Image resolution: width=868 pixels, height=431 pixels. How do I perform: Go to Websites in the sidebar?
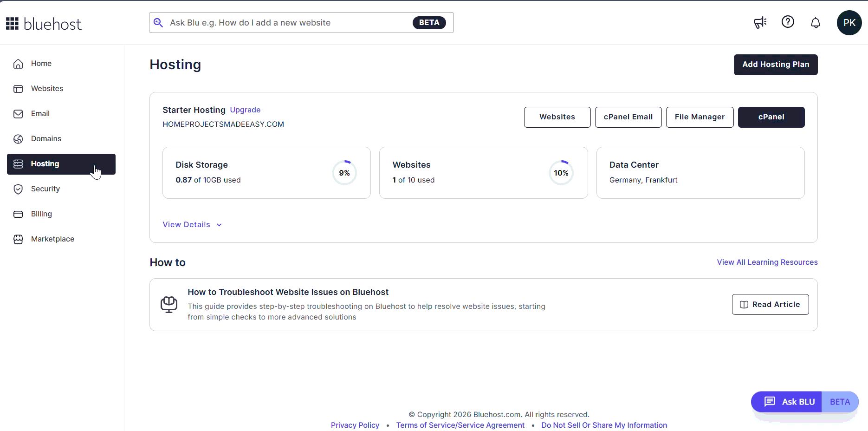47,89
